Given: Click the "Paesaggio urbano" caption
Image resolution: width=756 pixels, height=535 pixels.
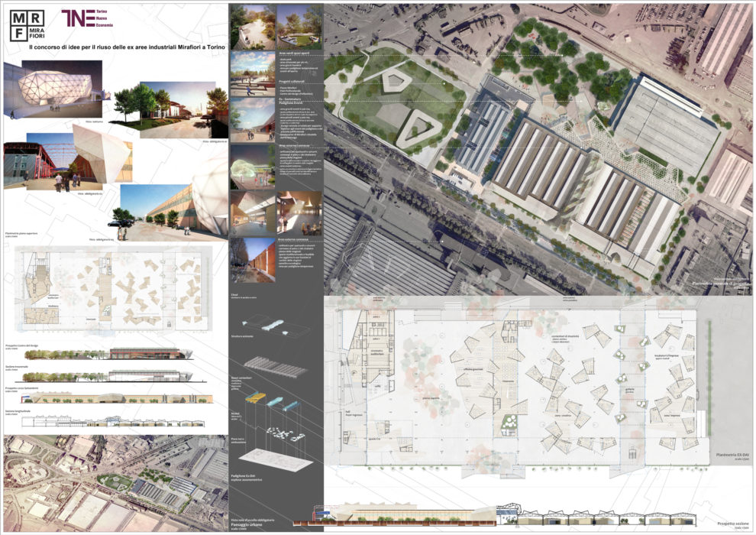Looking at the screenshot, I should 249,524.
